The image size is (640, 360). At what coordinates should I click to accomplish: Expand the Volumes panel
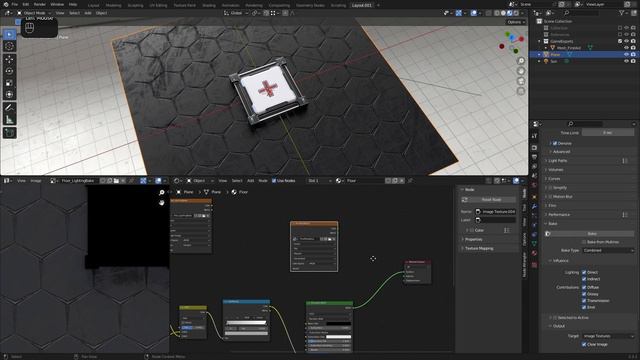(556, 170)
